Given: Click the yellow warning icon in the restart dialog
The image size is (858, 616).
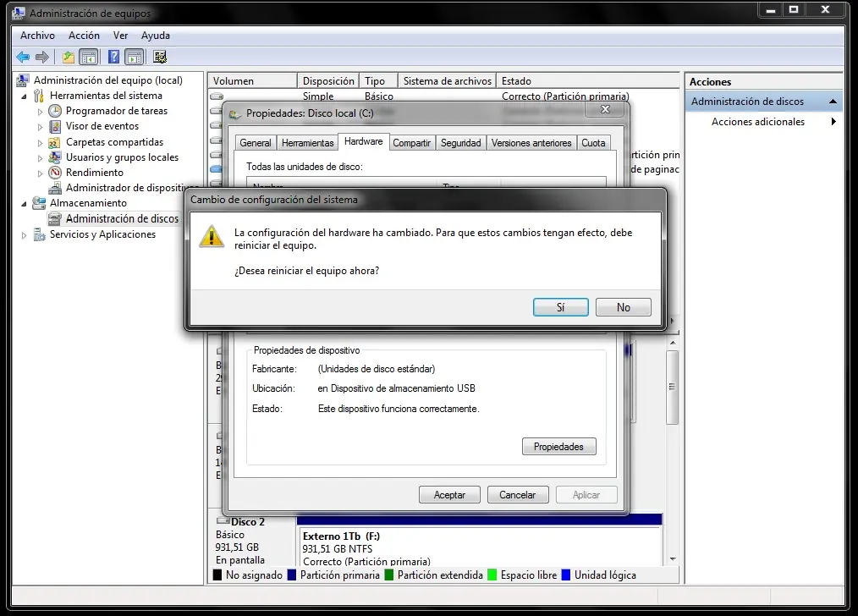Looking at the screenshot, I should click(x=212, y=236).
